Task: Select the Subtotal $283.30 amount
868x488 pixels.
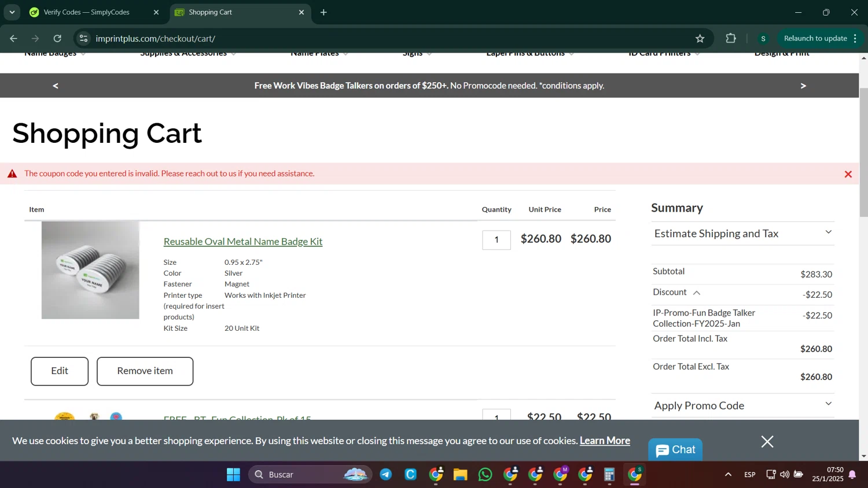Action: (x=816, y=275)
